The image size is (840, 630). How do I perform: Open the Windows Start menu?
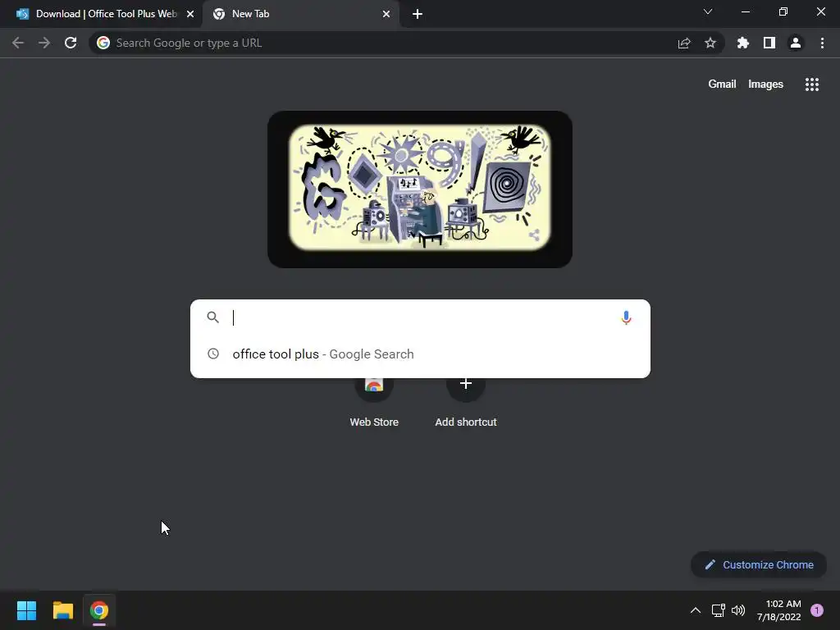point(26,610)
